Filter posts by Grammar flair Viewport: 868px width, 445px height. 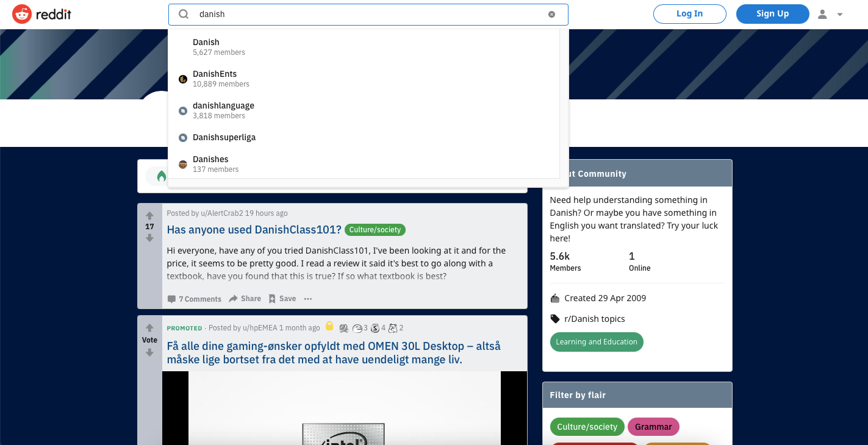coord(653,427)
